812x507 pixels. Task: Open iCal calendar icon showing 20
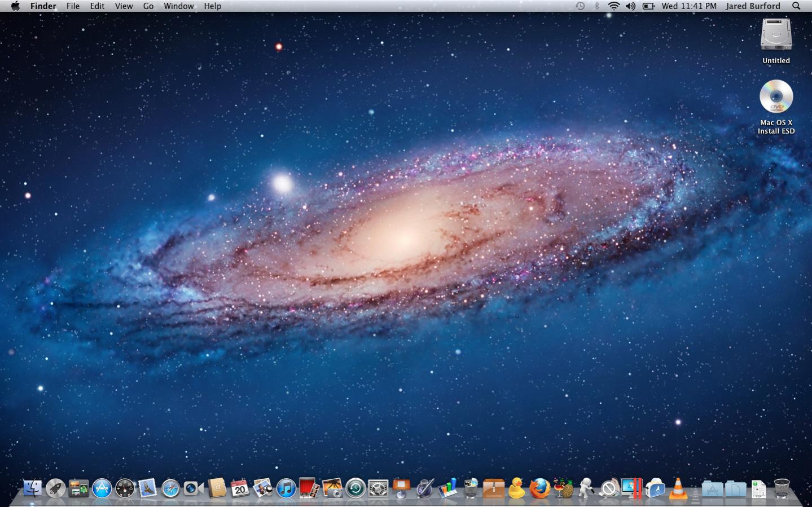[x=240, y=488]
